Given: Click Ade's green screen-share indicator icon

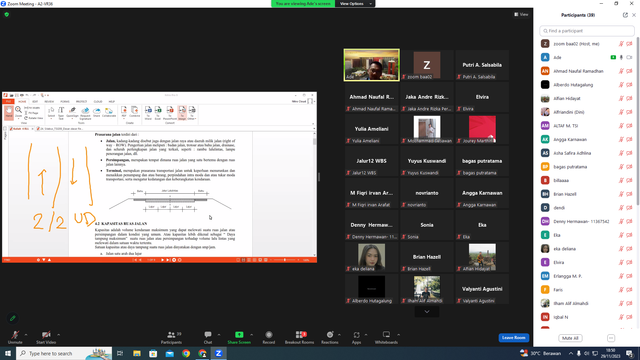Looking at the screenshot, I should (613, 58).
